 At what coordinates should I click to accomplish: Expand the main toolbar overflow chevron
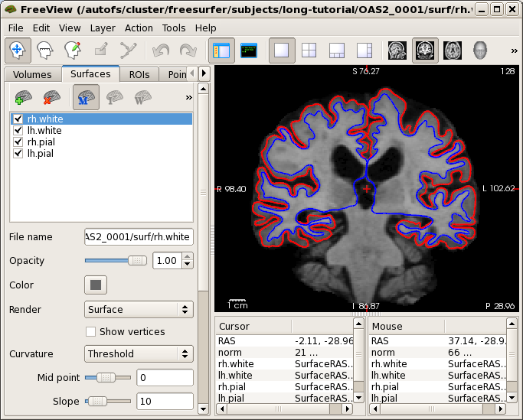coord(514,50)
